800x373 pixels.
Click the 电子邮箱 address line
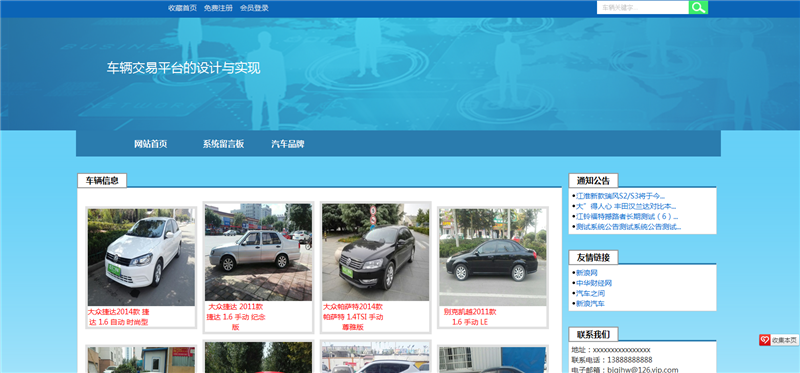click(625, 370)
